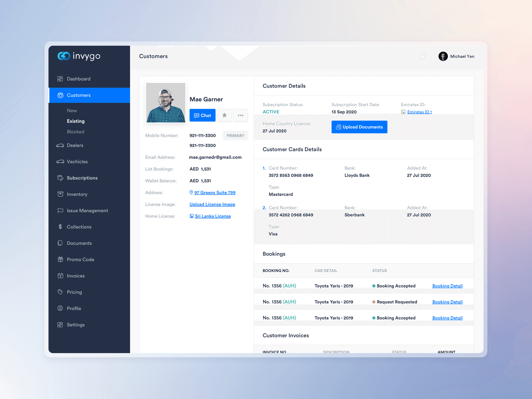Select the New customers submenu
The height and width of the screenshot is (399, 532).
click(72, 110)
